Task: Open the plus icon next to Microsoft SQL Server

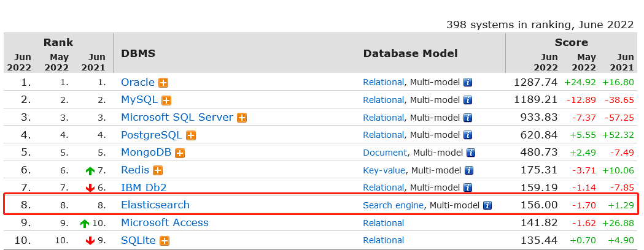Action: pos(242,118)
